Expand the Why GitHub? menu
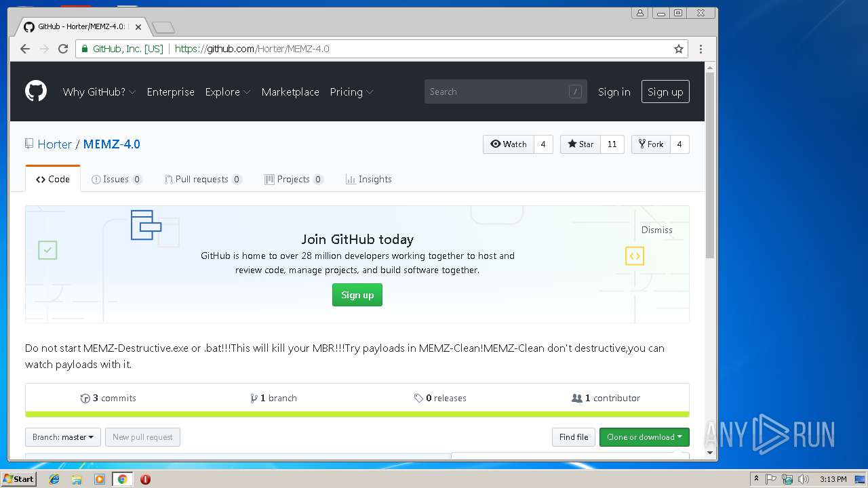 [99, 91]
